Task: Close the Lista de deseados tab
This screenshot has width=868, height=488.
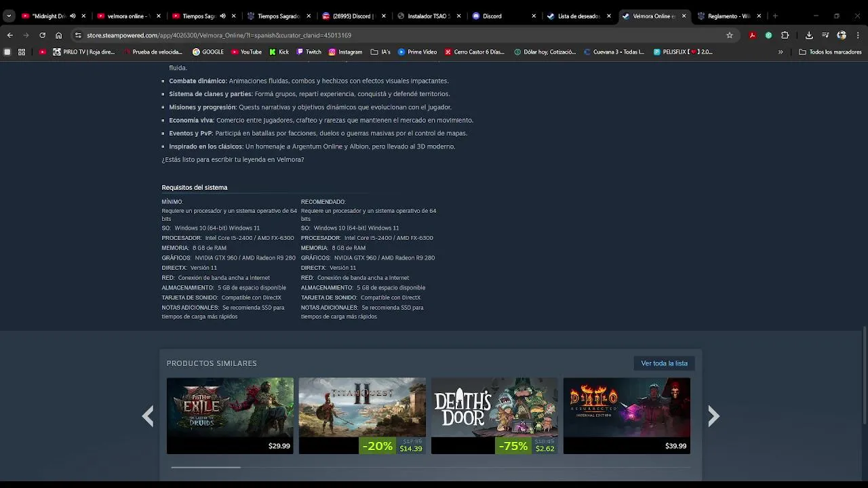Action: 608,16
